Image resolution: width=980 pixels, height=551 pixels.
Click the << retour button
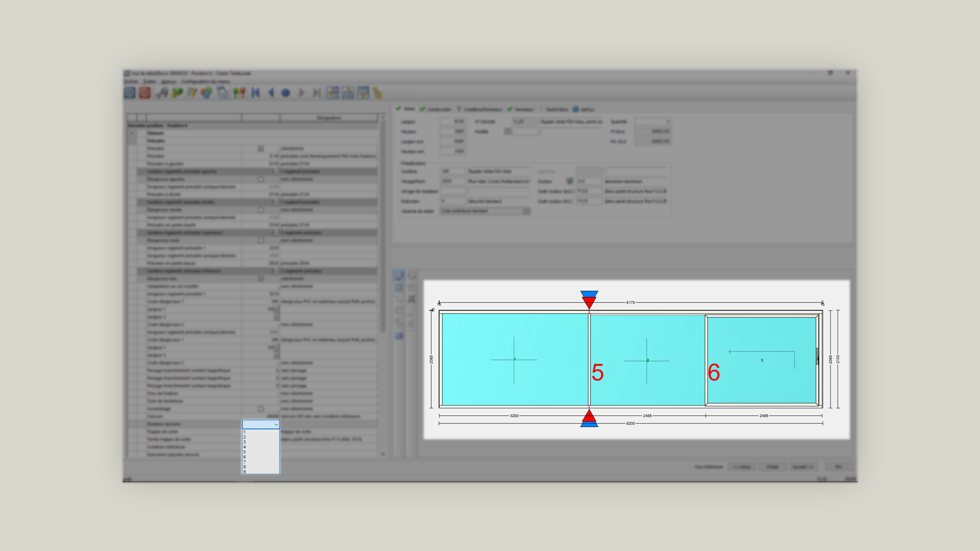click(742, 467)
